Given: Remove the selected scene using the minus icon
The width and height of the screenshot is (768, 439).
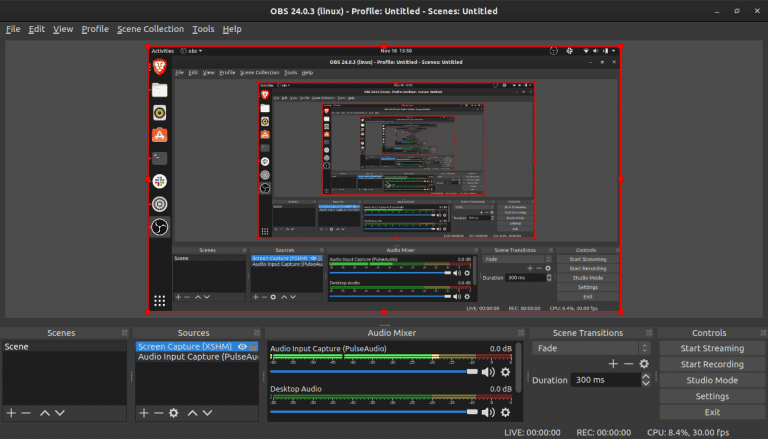Looking at the screenshot, I should pos(26,412).
